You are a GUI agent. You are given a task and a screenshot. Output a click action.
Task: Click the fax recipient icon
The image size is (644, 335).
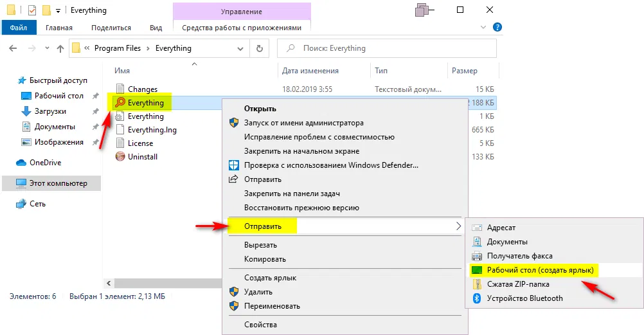coord(477,256)
